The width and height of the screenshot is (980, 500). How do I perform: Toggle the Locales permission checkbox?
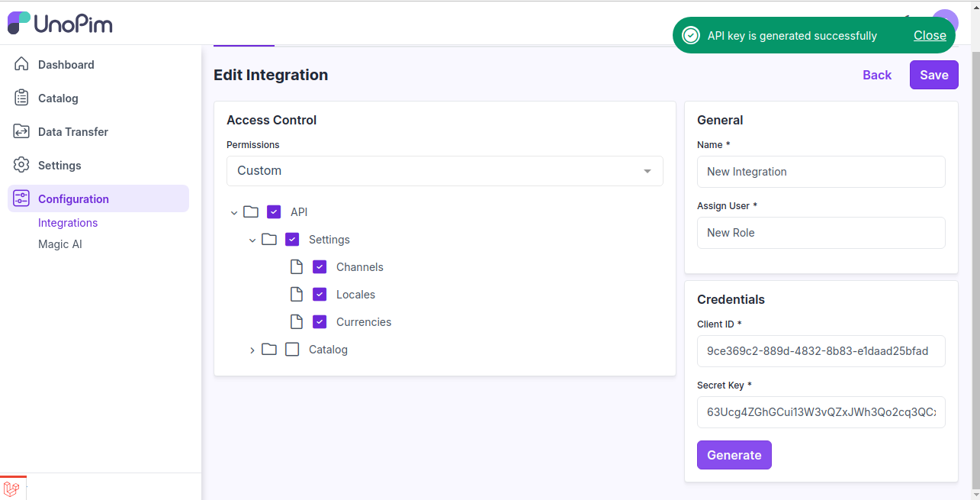pos(320,295)
